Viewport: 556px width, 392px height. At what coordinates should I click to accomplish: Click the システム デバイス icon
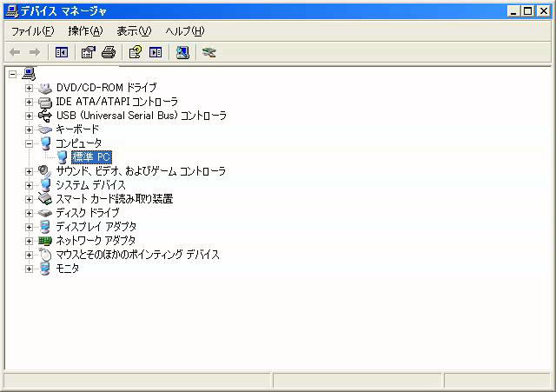[45, 185]
